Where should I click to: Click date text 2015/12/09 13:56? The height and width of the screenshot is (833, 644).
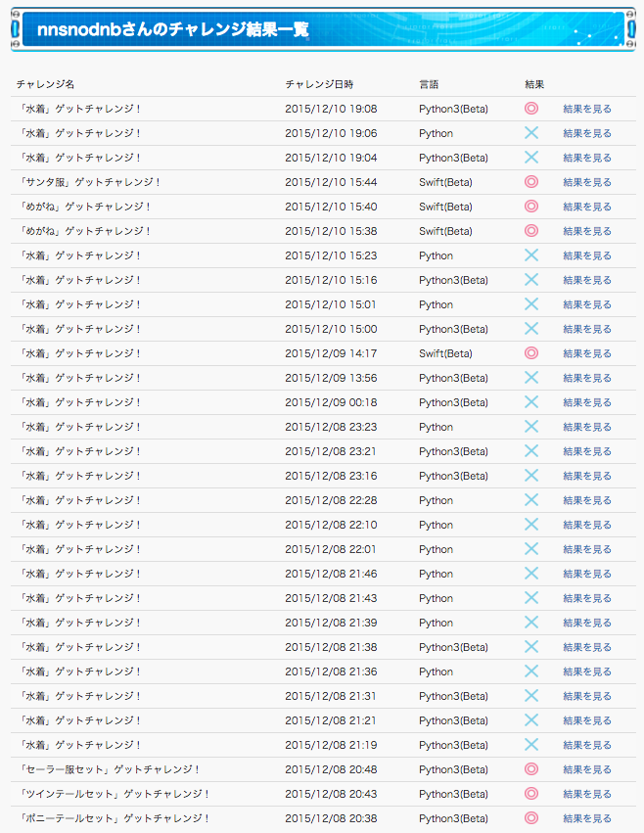point(331,378)
